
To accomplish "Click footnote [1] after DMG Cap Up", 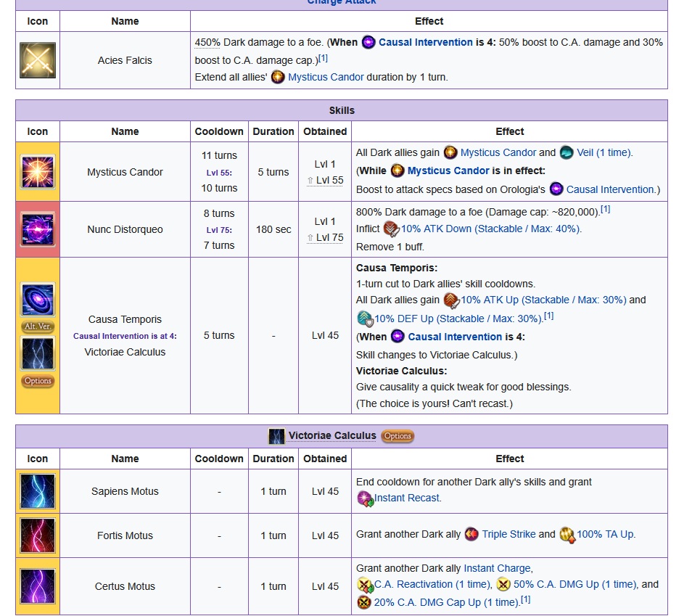I will pyautogui.click(x=526, y=599).
